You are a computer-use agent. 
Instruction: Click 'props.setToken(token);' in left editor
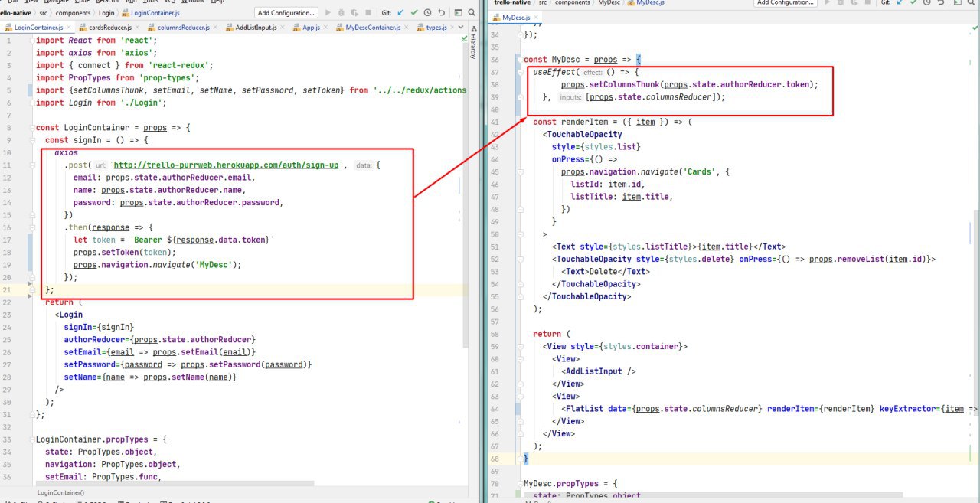125,252
